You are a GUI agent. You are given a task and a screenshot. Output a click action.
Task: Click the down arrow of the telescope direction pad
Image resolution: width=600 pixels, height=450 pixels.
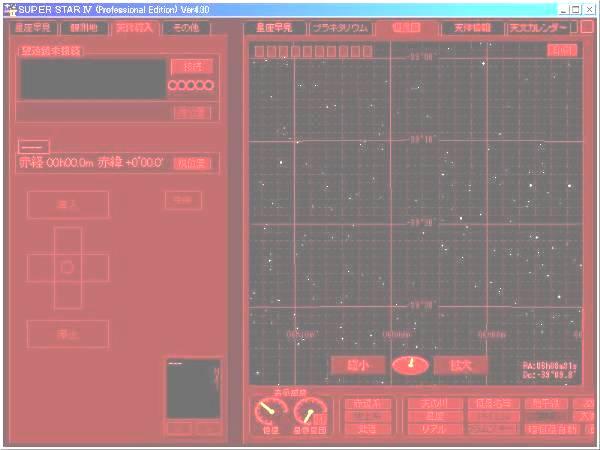point(68,295)
